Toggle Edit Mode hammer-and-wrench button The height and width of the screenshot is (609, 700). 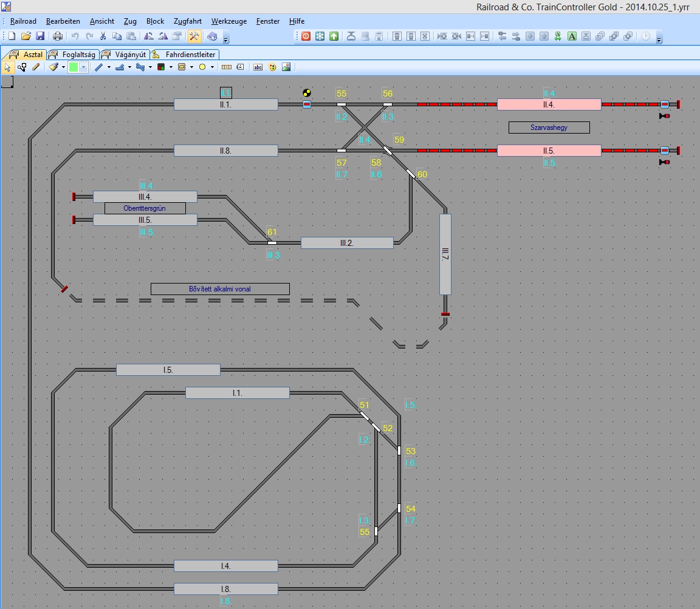coord(194,36)
